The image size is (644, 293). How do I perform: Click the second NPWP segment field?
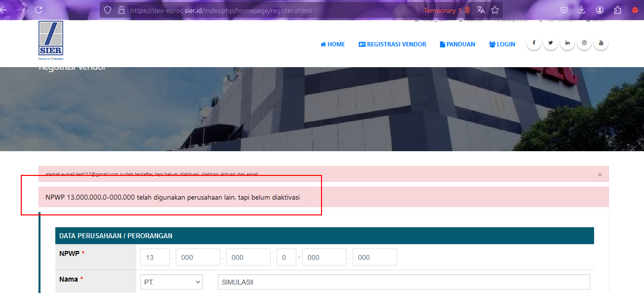click(x=198, y=257)
